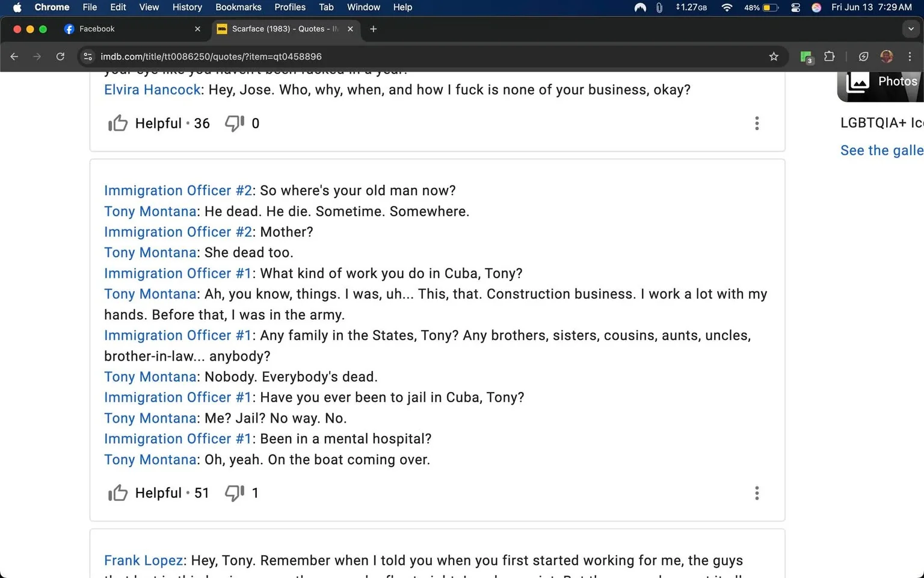Click Immigration Officer #1 link about mental hospital

(178, 439)
